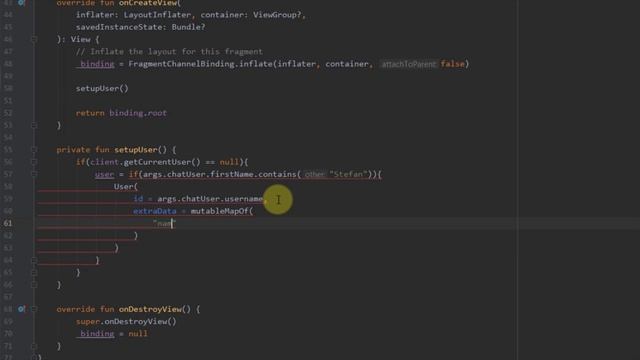Click the fold end marker on line 66
The height and width of the screenshot is (360, 640).
34,284
